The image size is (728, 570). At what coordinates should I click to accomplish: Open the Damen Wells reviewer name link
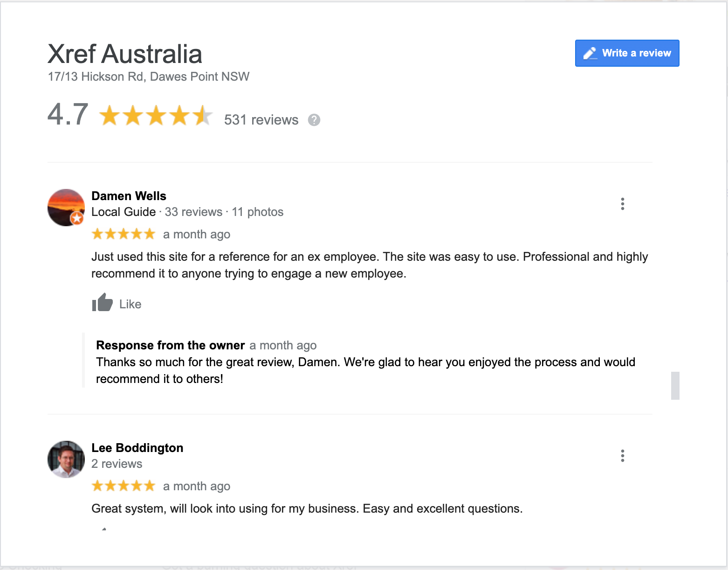pyautogui.click(x=129, y=196)
